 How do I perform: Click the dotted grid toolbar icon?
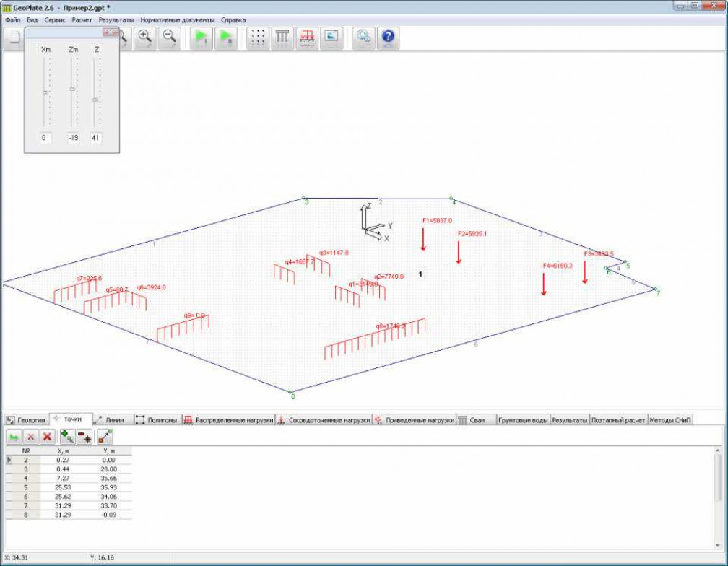click(257, 38)
